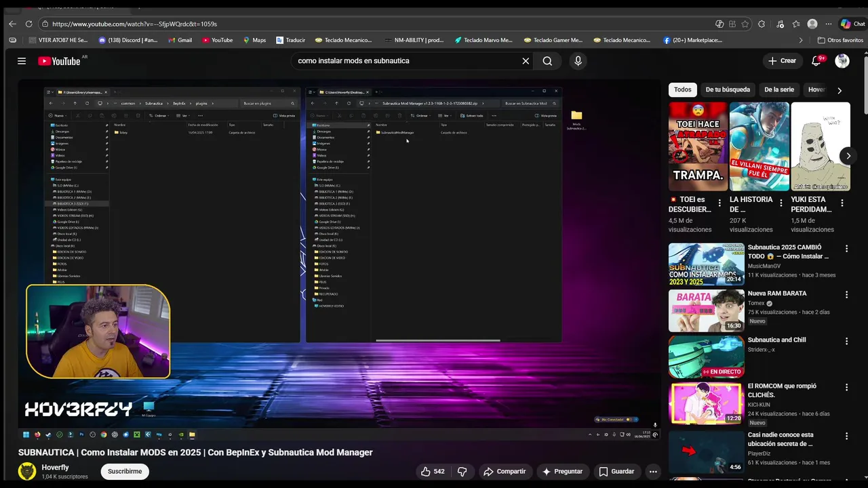
Task: Go to the YouTube home logo
Action: pyautogui.click(x=59, y=61)
